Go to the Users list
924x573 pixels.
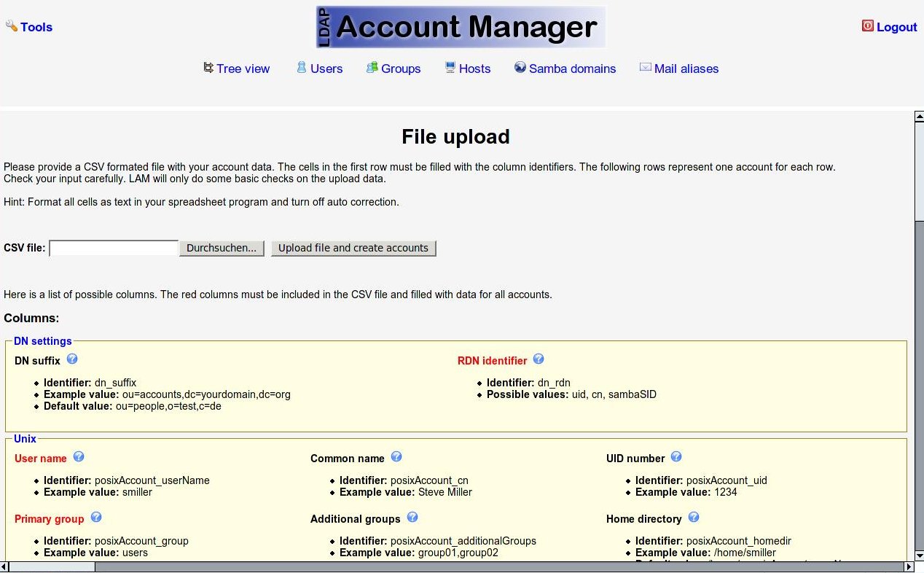[x=326, y=69]
